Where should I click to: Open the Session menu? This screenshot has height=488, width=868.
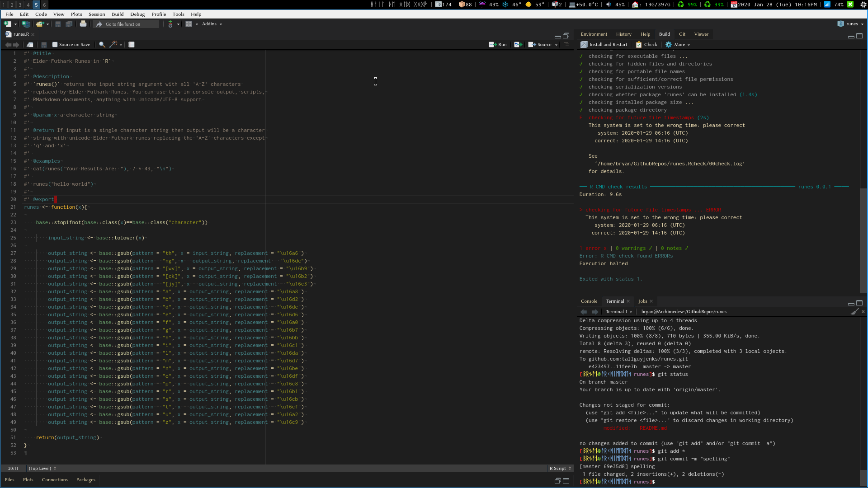pyautogui.click(x=96, y=14)
